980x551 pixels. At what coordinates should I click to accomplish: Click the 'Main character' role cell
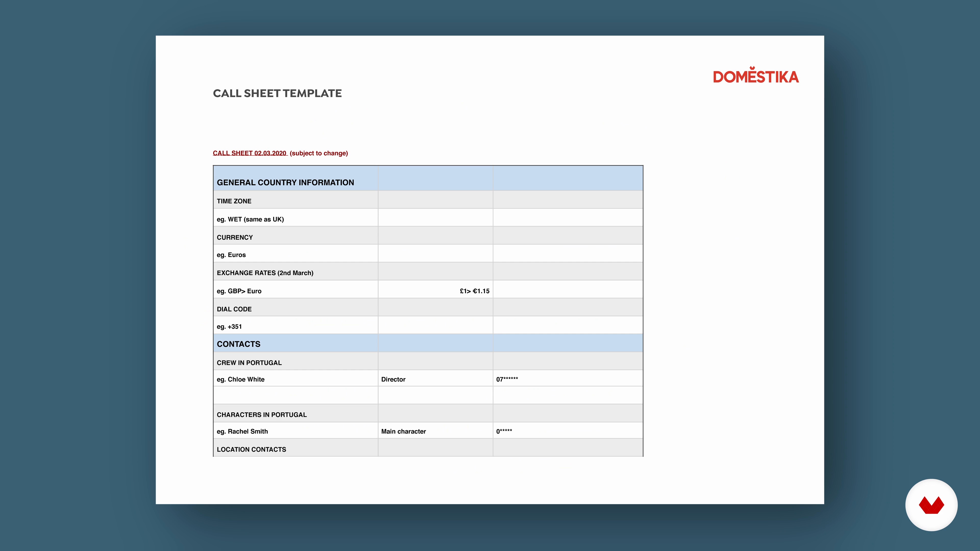point(436,430)
